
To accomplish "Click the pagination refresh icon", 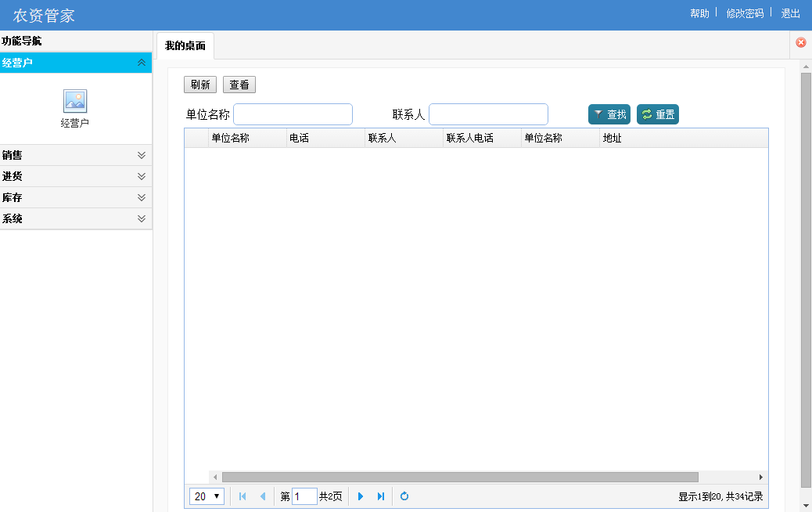I will 404,496.
